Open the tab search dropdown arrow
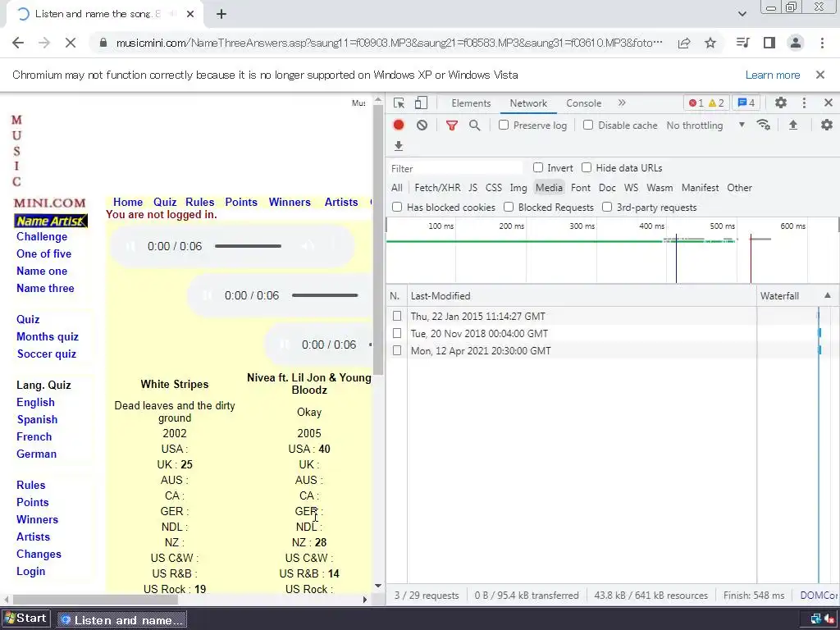This screenshot has height=630, width=840. point(742,14)
